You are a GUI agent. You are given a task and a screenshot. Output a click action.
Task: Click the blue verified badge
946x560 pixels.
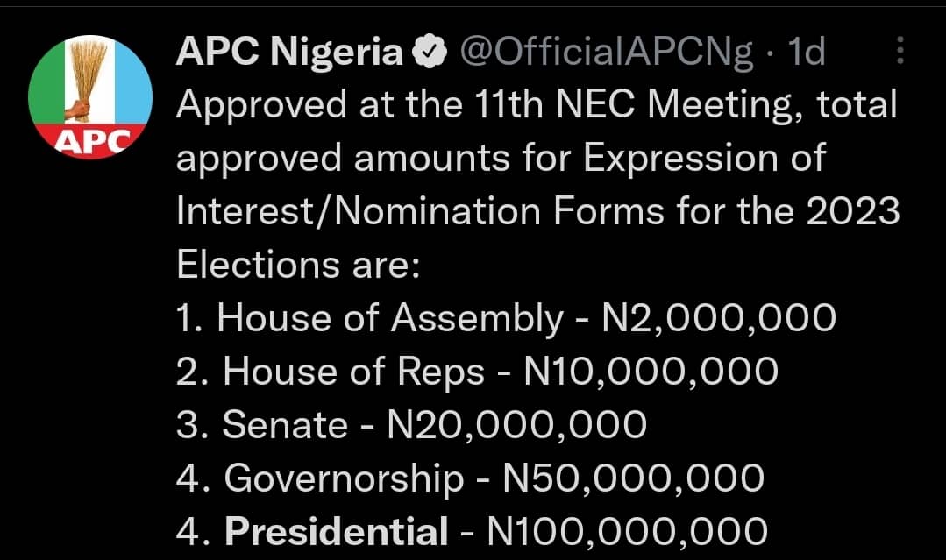click(x=429, y=54)
